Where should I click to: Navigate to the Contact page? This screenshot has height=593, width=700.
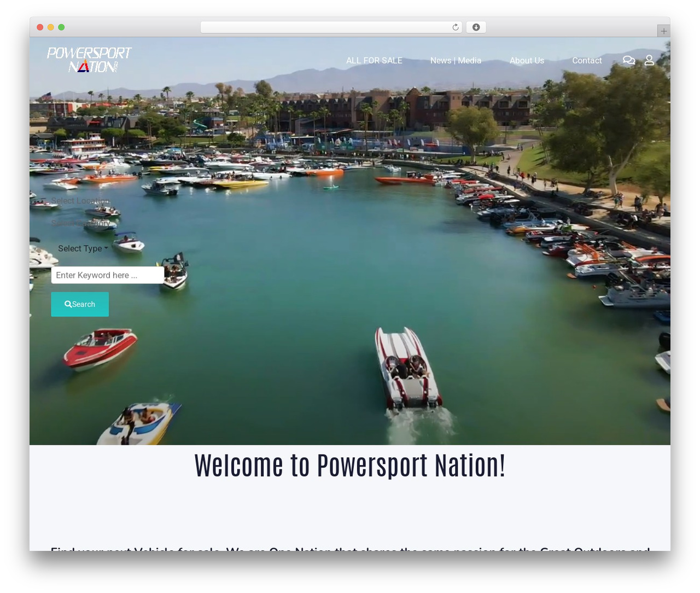tap(587, 60)
